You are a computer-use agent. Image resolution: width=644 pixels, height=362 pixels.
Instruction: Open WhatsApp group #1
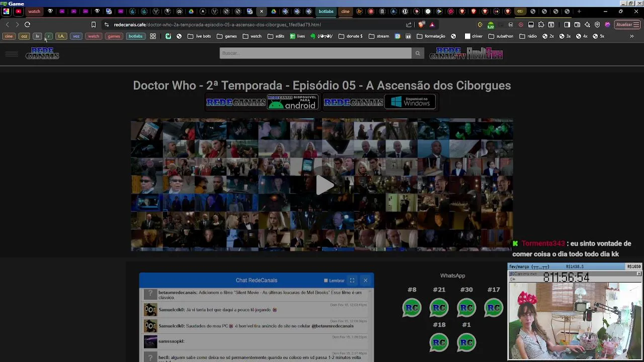click(466, 342)
